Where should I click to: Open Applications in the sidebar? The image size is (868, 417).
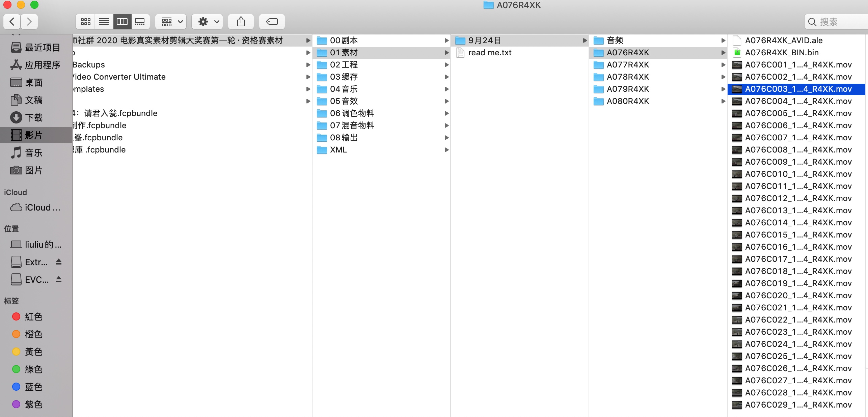42,65
